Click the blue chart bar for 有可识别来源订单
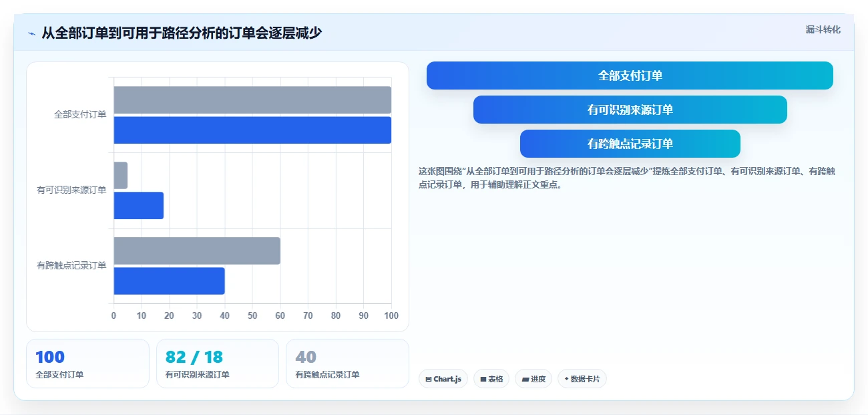 pos(138,205)
